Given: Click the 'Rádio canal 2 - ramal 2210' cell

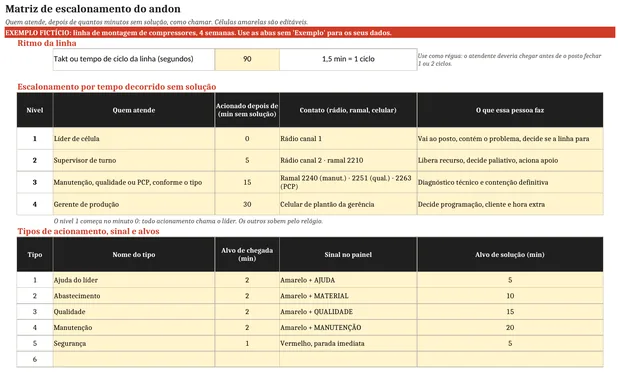Looking at the screenshot, I should click(348, 161).
